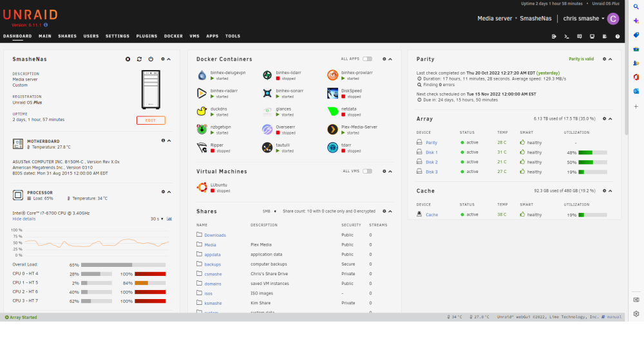
Task: Open the APPS menu tab
Action: (x=213, y=36)
